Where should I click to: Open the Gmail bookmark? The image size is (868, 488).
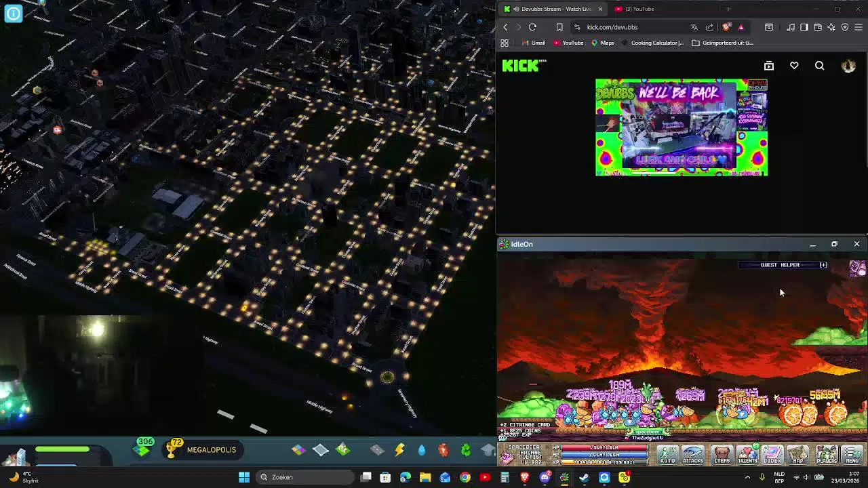pos(532,43)
